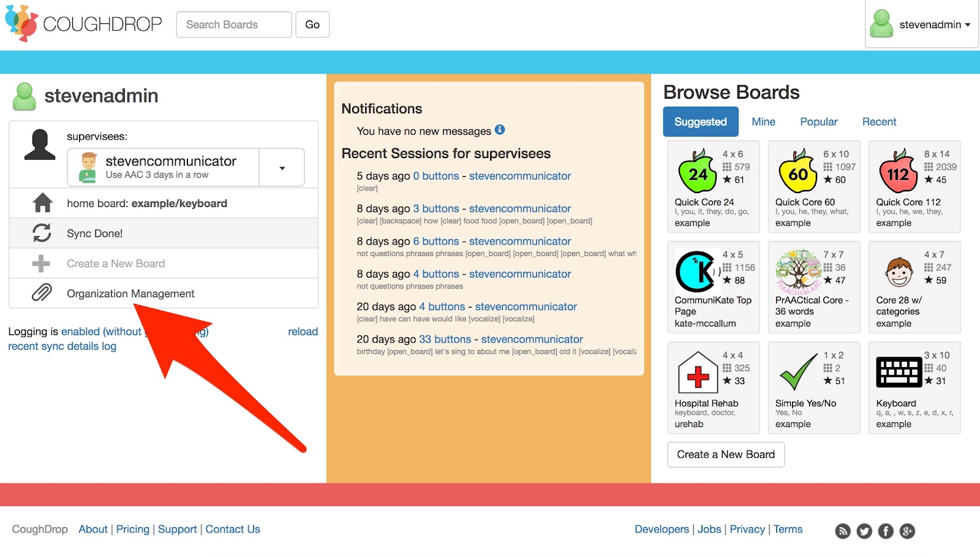Open the Simple Yes/No board
980x557 pixels.
(x=814, y=388)
